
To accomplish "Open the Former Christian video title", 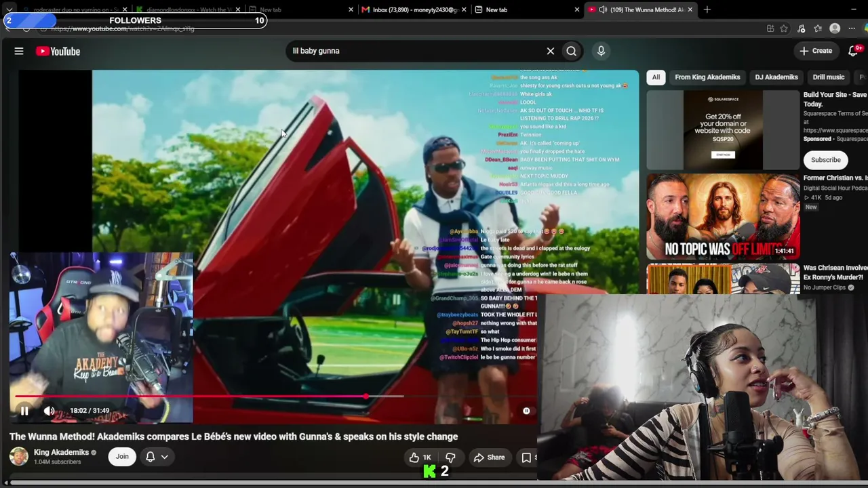I will [835, 178].
